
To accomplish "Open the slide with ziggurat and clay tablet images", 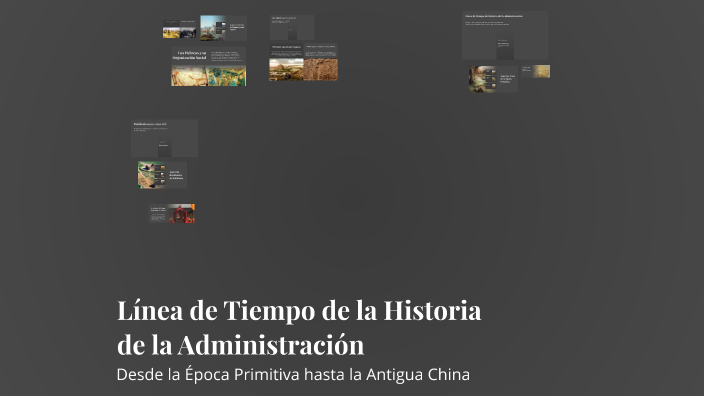I will point(304,62).
